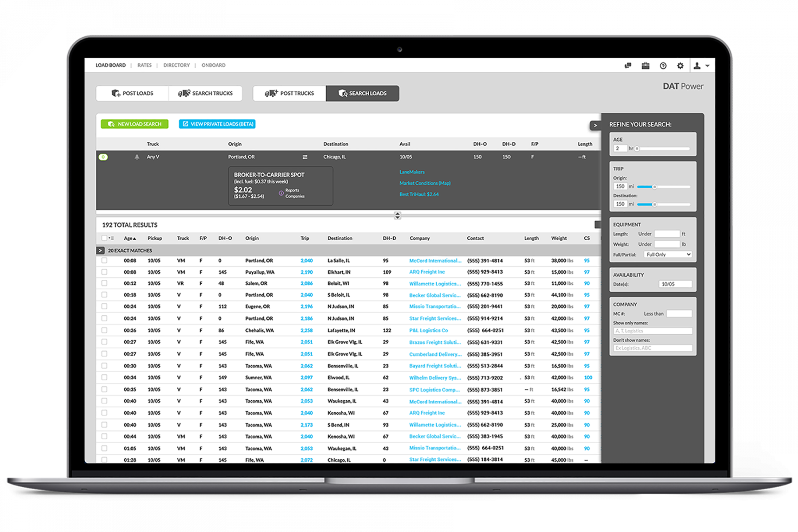Click the Availability Date(s) field

coord(675,284)
